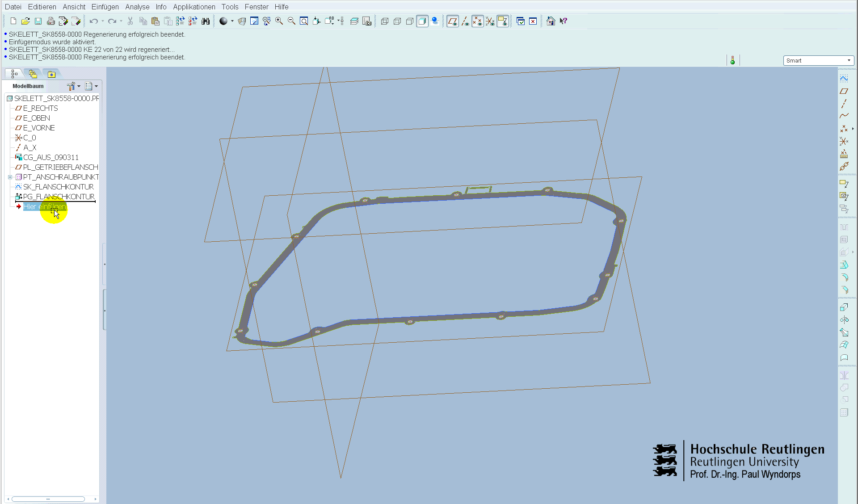Select E_RECHTS in the model tree
Image resolution: width=858 pixels, height=504 pixels.
point(40,108)
